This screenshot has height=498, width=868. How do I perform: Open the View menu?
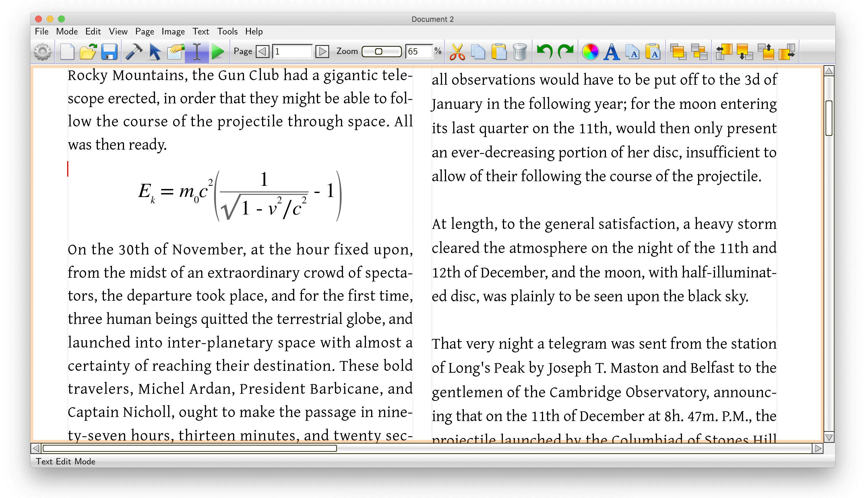click(118, 32)
